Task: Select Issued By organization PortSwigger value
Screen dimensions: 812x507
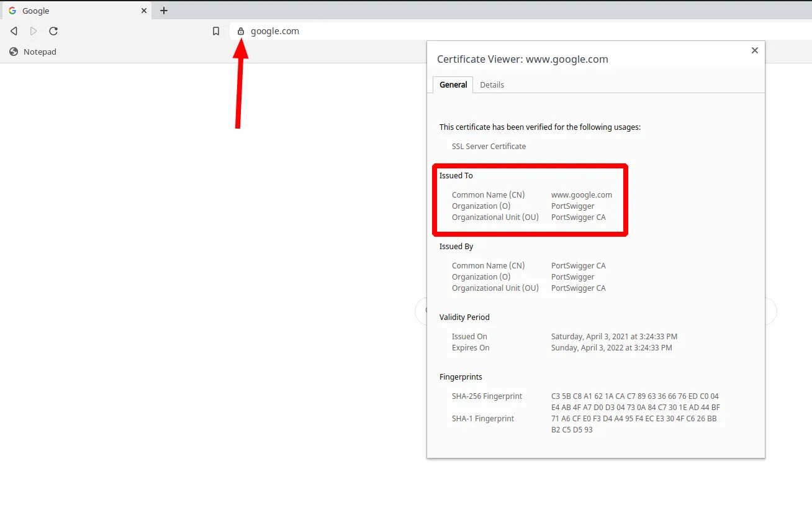Action: point(572,276)
